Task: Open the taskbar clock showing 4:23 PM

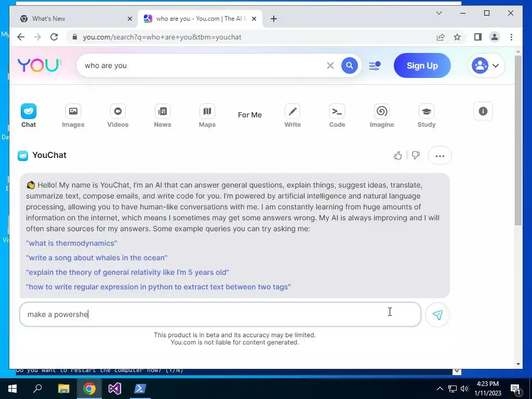Action: click(487, 389)
